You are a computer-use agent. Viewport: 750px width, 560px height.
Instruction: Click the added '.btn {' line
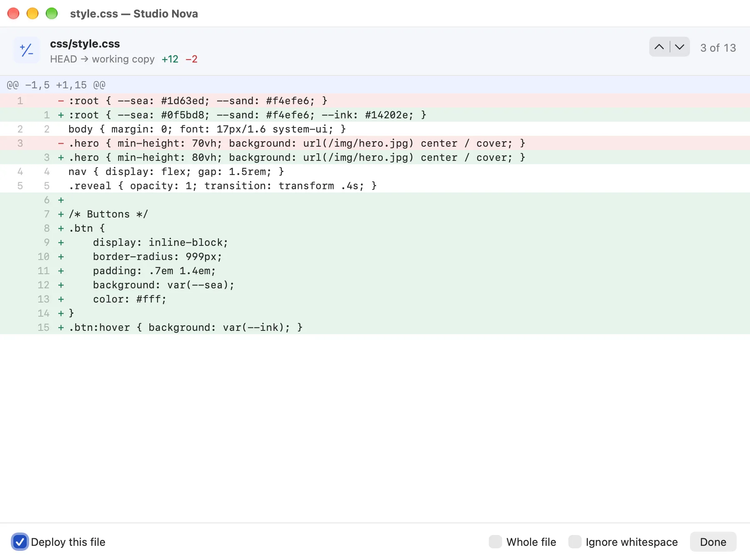(x=375, y=228)
